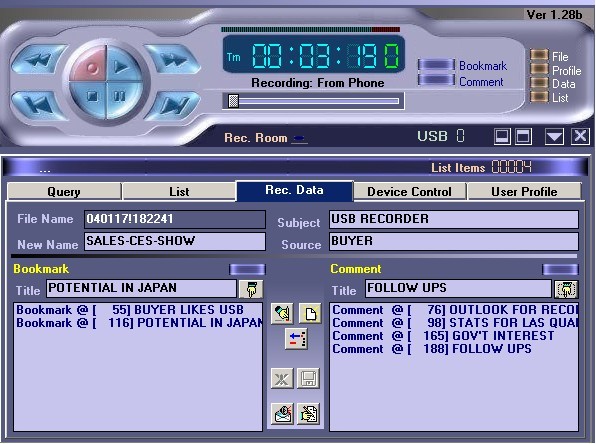Switch to the Device Control tab
The image size is (596, 444).
(409, 192)
